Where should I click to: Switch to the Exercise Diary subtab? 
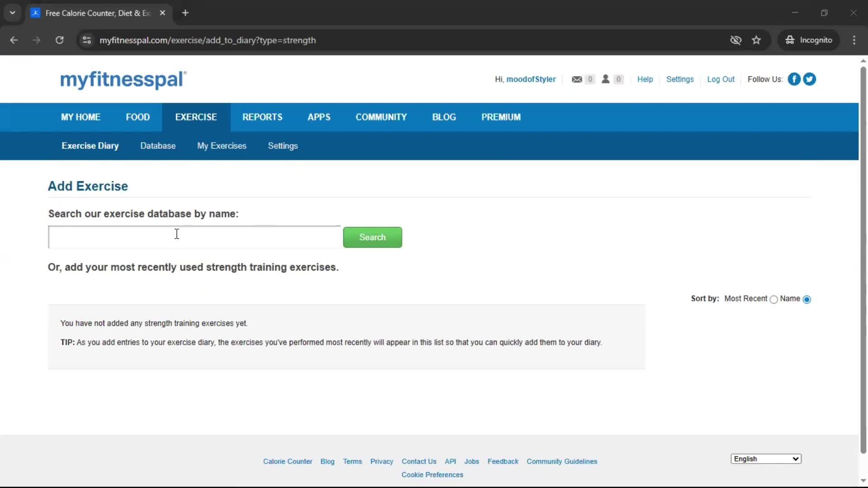click(x=90, y=146)
